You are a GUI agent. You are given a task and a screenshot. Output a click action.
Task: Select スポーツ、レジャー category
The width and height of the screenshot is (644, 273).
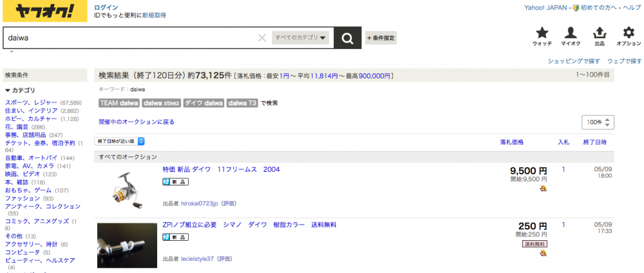point(31,102)
